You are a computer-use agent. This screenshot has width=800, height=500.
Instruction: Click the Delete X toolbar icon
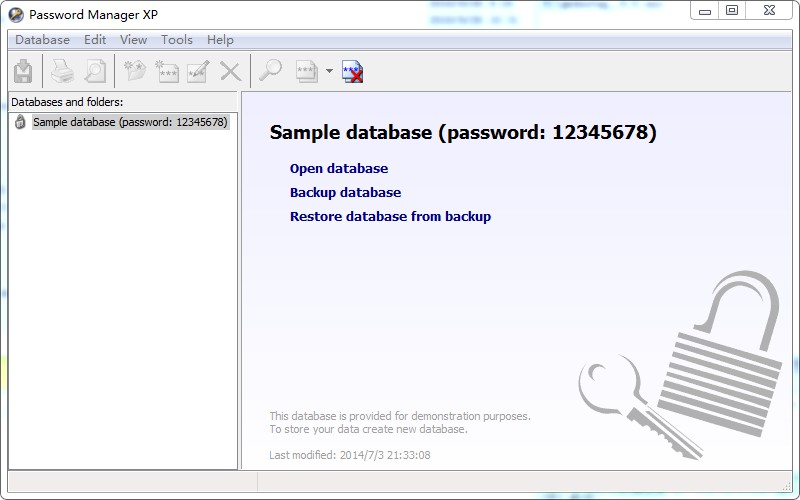230,71
